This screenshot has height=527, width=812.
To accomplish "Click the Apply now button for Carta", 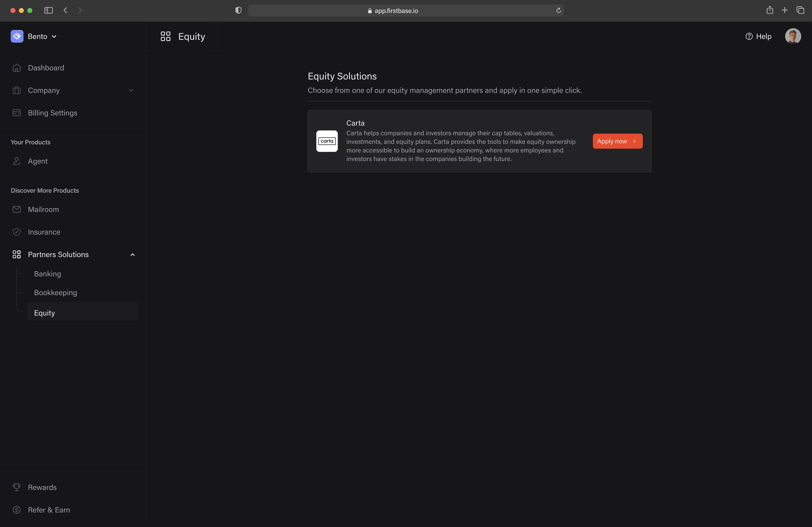I will [617, 141].
